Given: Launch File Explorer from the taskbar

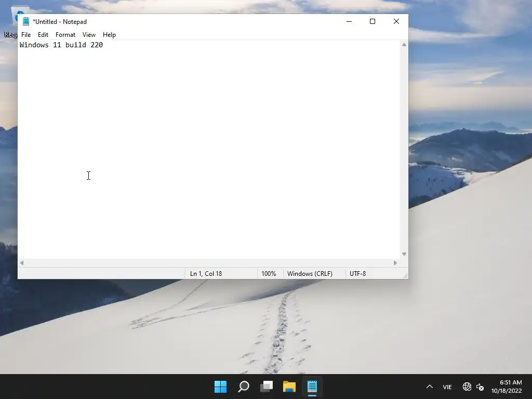Looking at the screenshot, I should 289,387.
